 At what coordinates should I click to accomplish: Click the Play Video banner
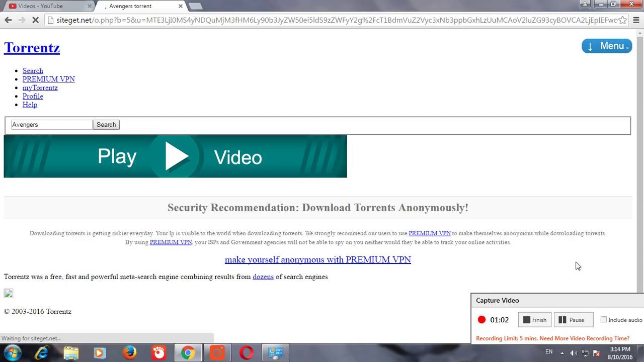pyautogui.click(x=175, y=156)
